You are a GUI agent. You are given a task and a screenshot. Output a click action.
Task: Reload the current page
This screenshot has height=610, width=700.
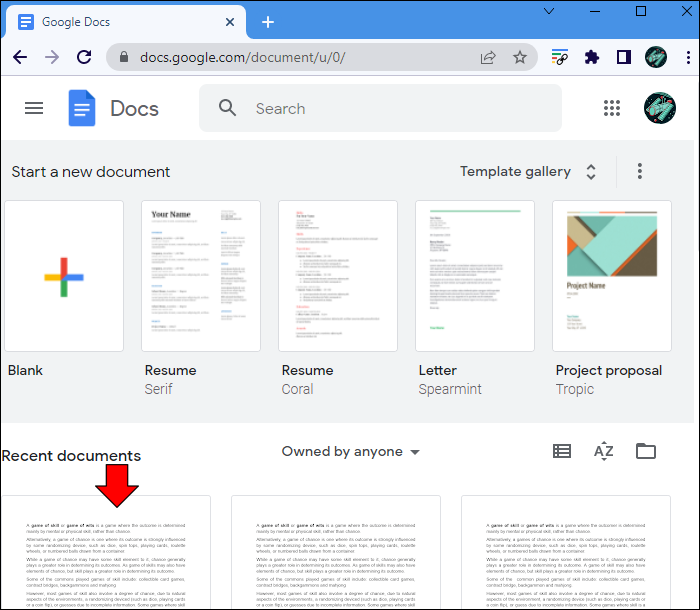point(84,57)
